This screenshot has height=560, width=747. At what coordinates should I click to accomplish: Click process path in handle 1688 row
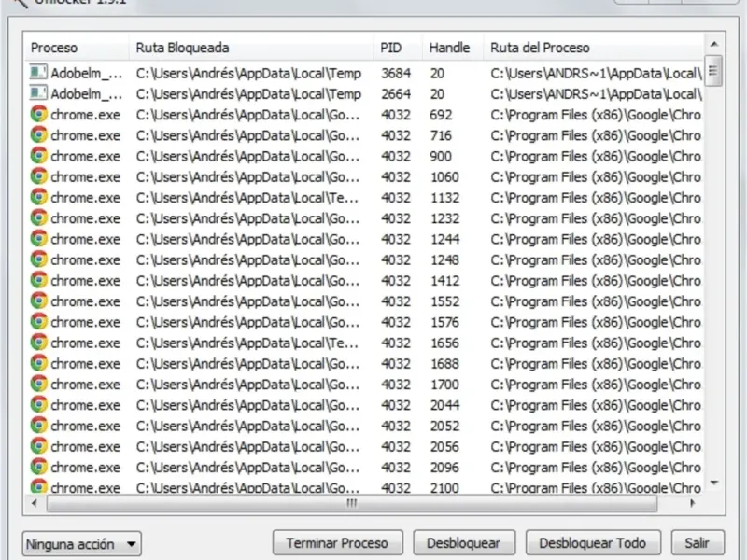[596, 364]
